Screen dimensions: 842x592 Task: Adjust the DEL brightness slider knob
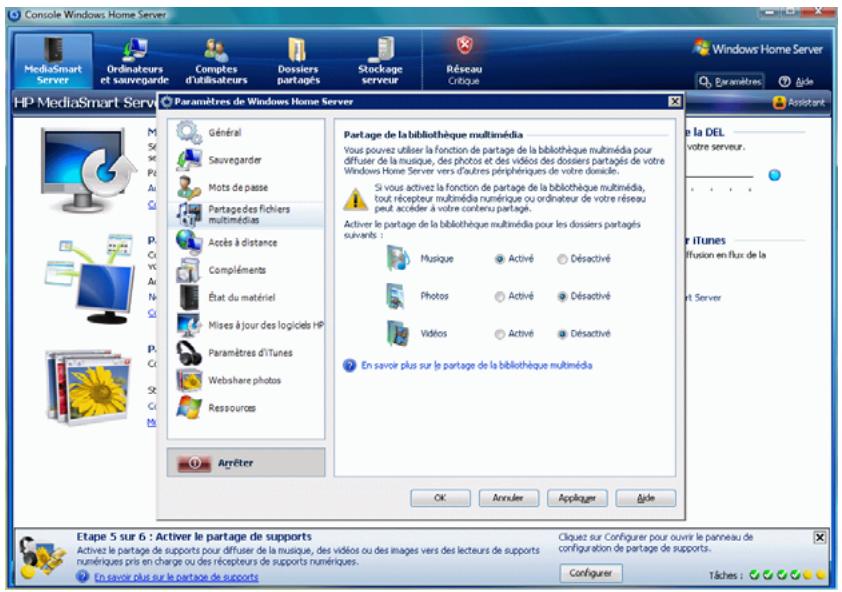[774, 175]
